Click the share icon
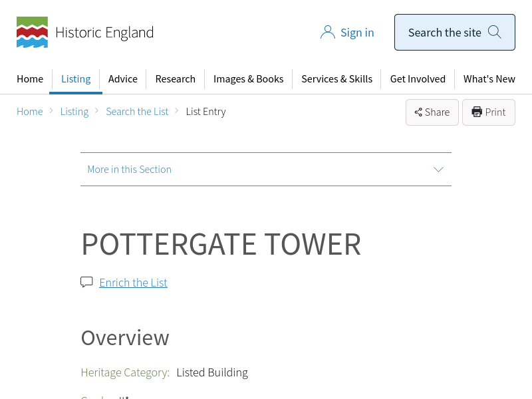The width and height of the screenshot is (532, 399). pyautogui.click(x=418, y=112)
